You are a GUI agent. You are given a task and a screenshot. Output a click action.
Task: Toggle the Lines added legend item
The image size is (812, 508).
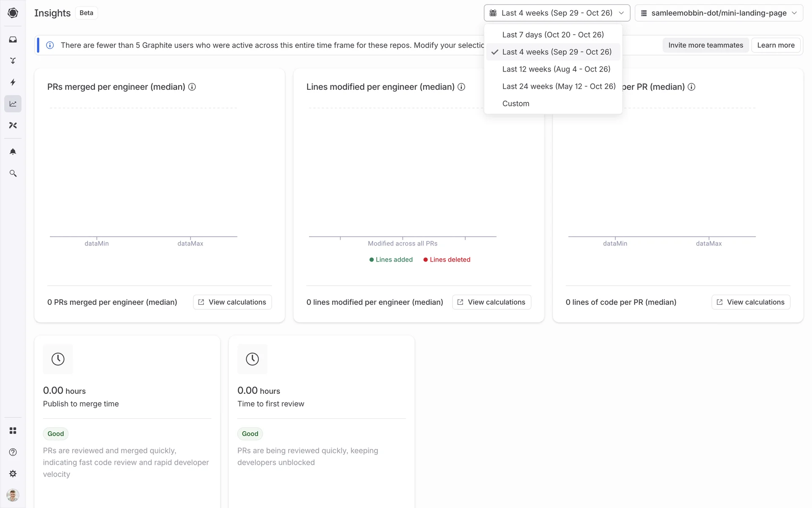391,260
